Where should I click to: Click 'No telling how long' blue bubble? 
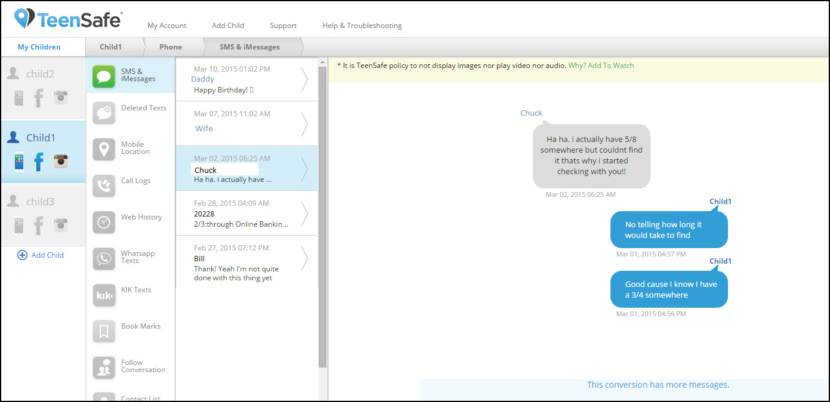(669, 229)
